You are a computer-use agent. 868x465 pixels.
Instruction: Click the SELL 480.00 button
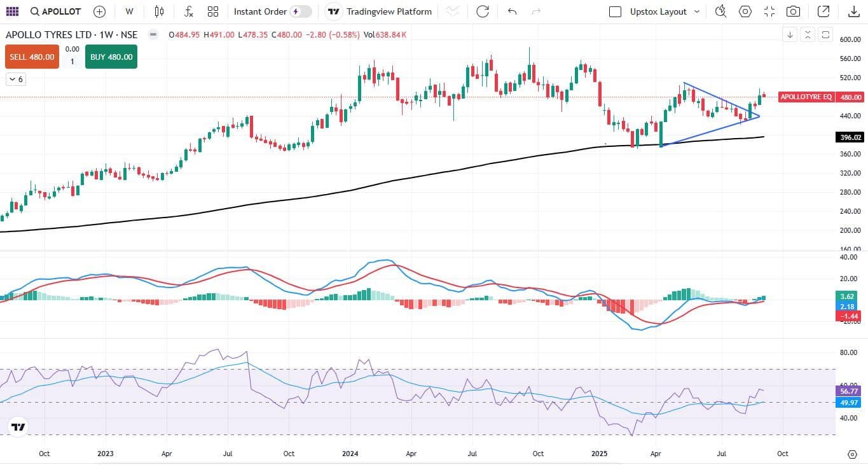tap(32, 57)
